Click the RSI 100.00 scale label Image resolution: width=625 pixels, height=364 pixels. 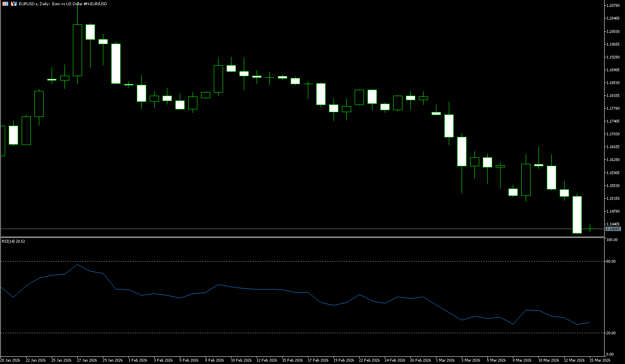coord(612,240)
